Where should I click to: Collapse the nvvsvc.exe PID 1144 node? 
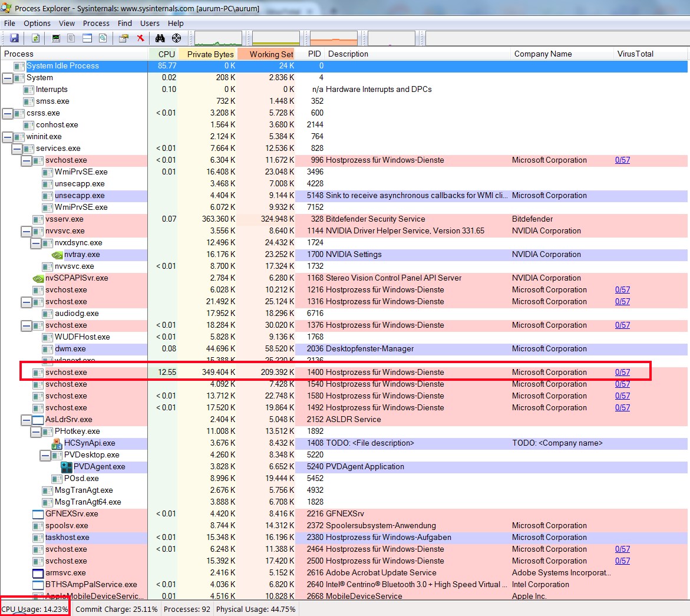coord(27,231)
